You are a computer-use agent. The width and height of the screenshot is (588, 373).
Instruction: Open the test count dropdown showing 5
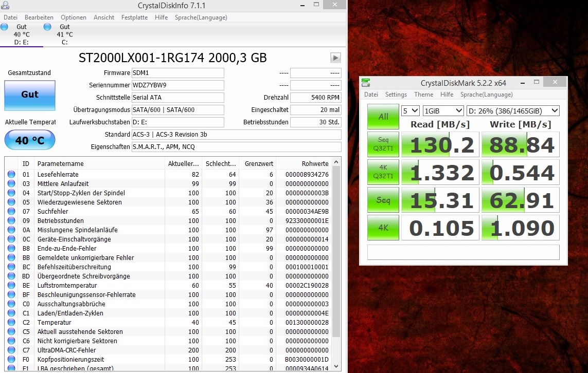[x=410, y=110]
